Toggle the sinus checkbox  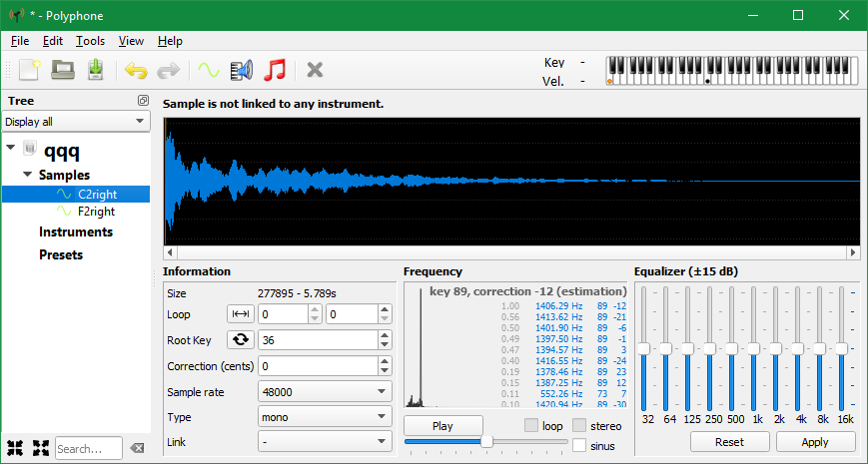(x=579, y=446)
